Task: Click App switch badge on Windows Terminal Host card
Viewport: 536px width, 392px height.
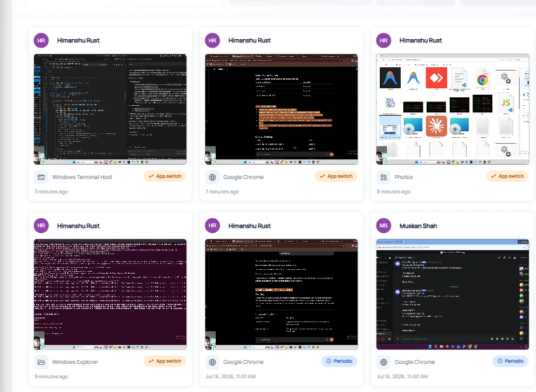Action: [165, 176]
